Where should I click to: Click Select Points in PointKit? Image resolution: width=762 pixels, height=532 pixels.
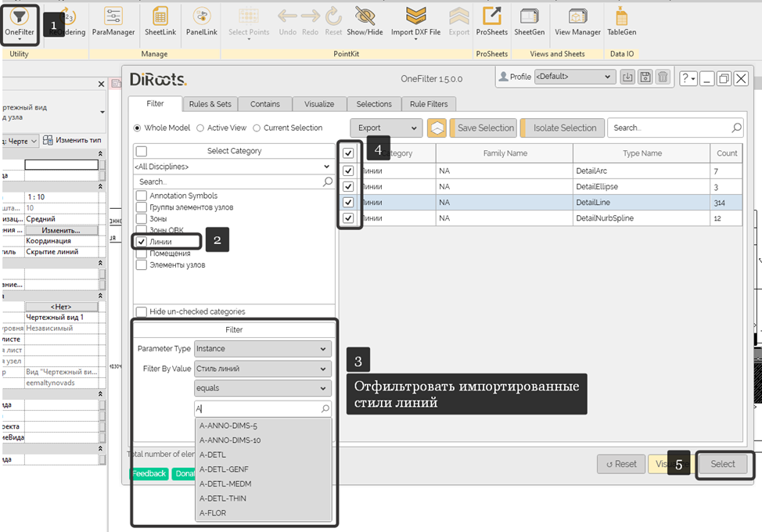[x=249, y=23]
